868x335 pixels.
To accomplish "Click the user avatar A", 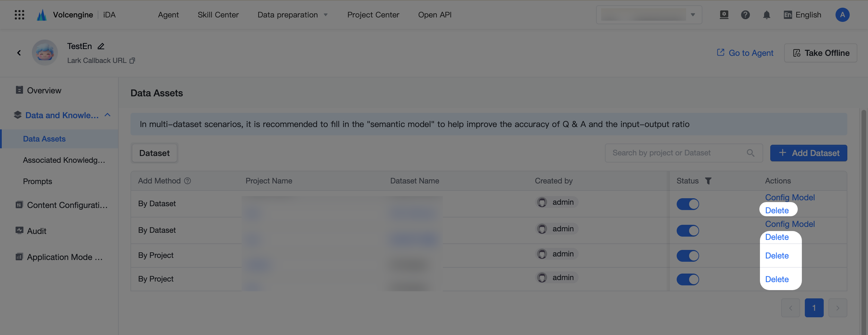I will [842, 15].
